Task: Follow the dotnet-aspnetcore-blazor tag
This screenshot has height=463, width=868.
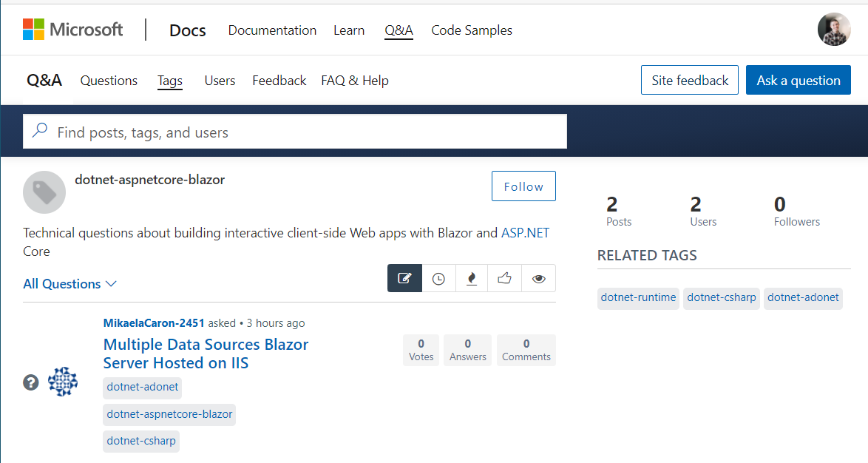Action: (523, 186)
